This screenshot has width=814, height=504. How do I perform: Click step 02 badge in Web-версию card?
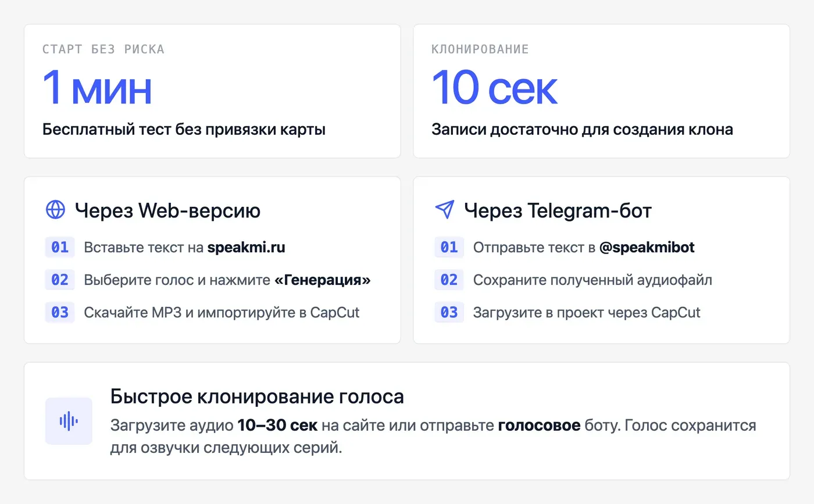click(x=60, y=280)
